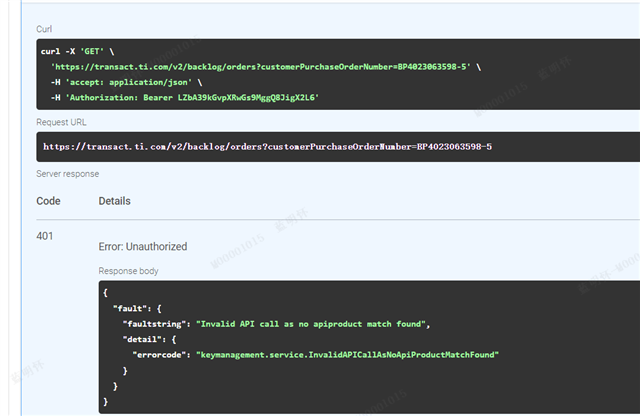Screen dimensions: 640x416
Task: Click the accept application/json header line
Action: pos(124,82)
